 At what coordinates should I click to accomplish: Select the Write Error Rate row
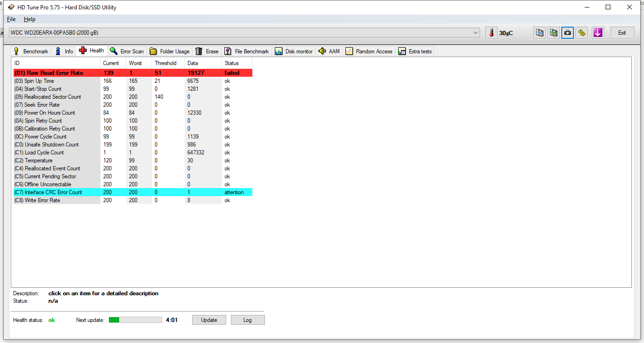pyautogui.click(x=133, y=200)
